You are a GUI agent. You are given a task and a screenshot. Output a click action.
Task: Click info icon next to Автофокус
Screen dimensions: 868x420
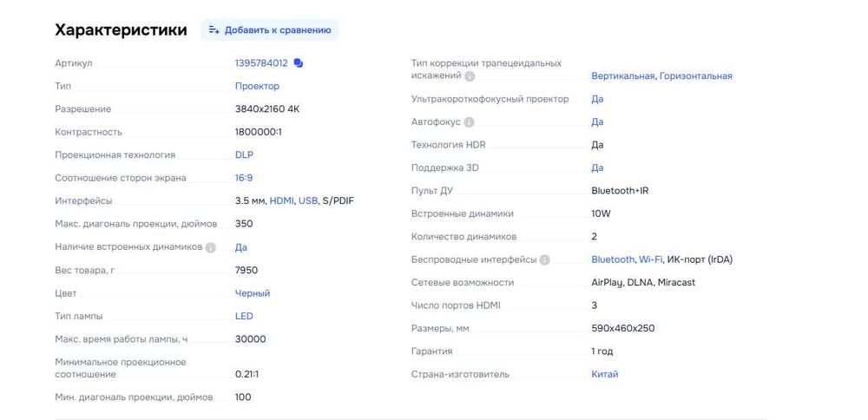tap(469, 121)
